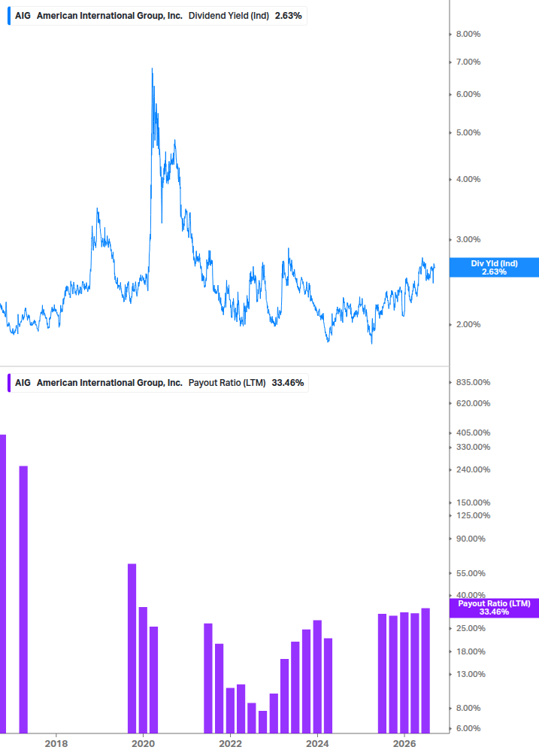The width and height of the screenshot is (539, 756).
Task: Click the 5.00% tick on dividend yield axis
Action: (x=468, y=132)
